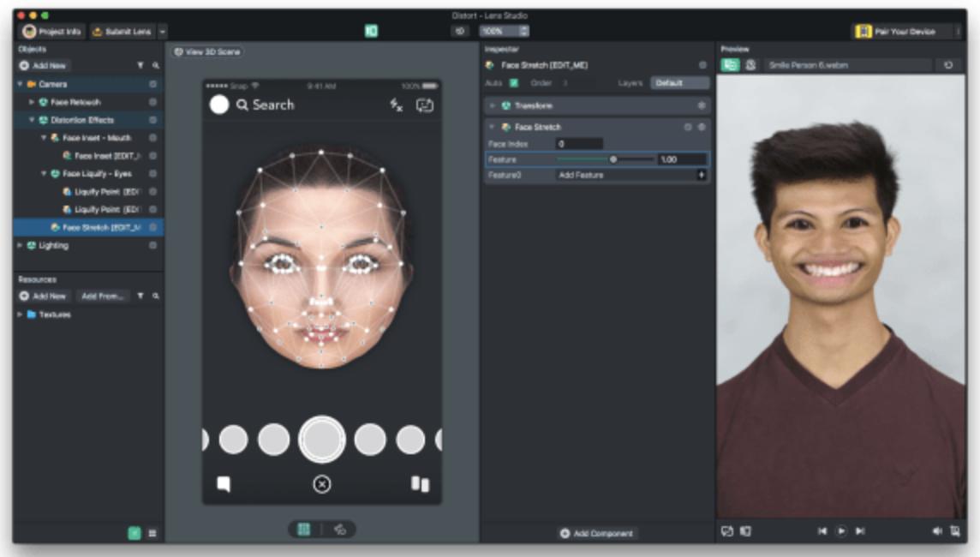Image resolution: width=980 pixels, height=557 pixels.
Task: Open the Objects panel filter
Action: (x=140, y=66)
